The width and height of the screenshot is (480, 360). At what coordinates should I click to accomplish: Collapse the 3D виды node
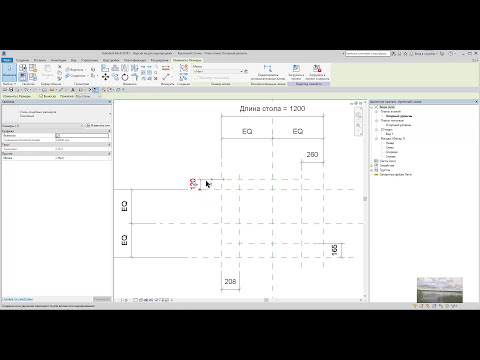coord(377,130)
